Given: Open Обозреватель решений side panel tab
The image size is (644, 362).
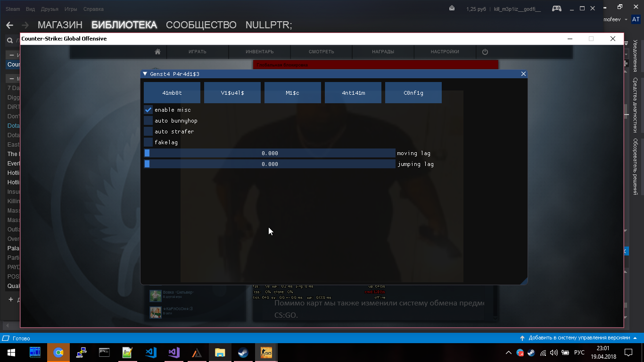Looking at the screenshot, I should [x=636, y=166].
